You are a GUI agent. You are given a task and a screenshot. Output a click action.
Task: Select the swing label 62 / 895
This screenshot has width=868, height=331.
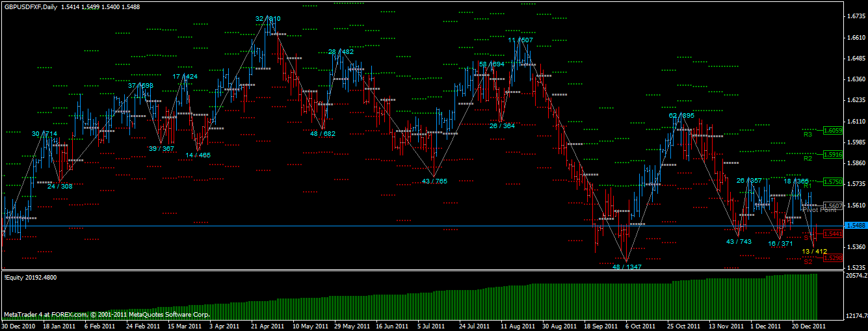[681, 115]
